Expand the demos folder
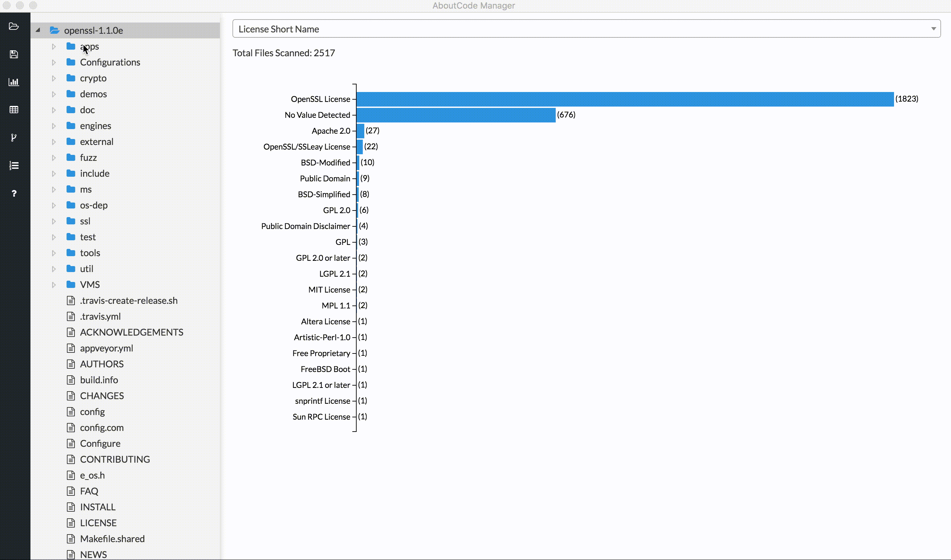 (54, 94)
